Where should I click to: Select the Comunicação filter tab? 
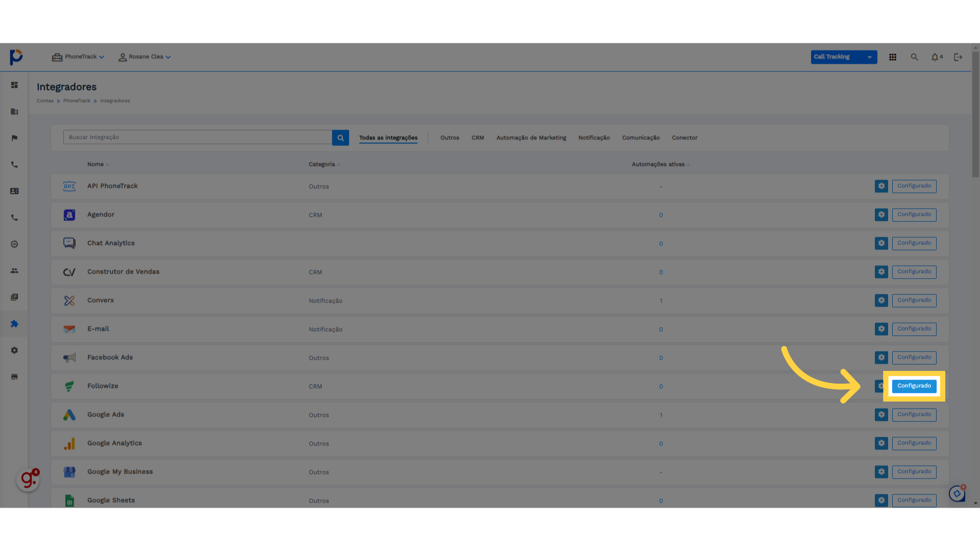[x=641, y=138]
